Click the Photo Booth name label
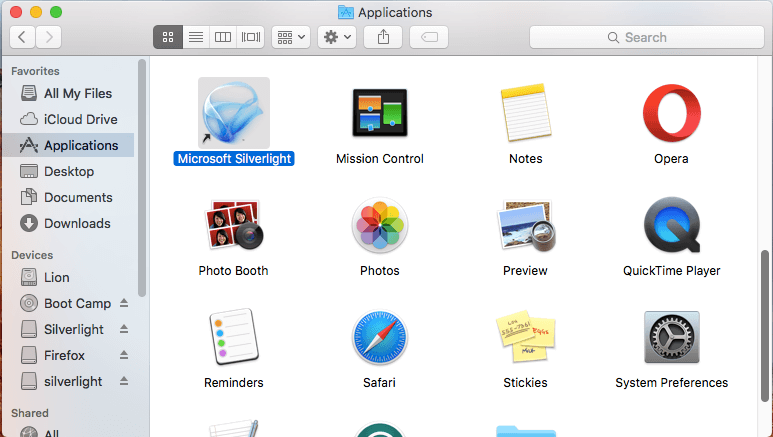The width and height of the screenshot is (773, 437). pos(233,271)
